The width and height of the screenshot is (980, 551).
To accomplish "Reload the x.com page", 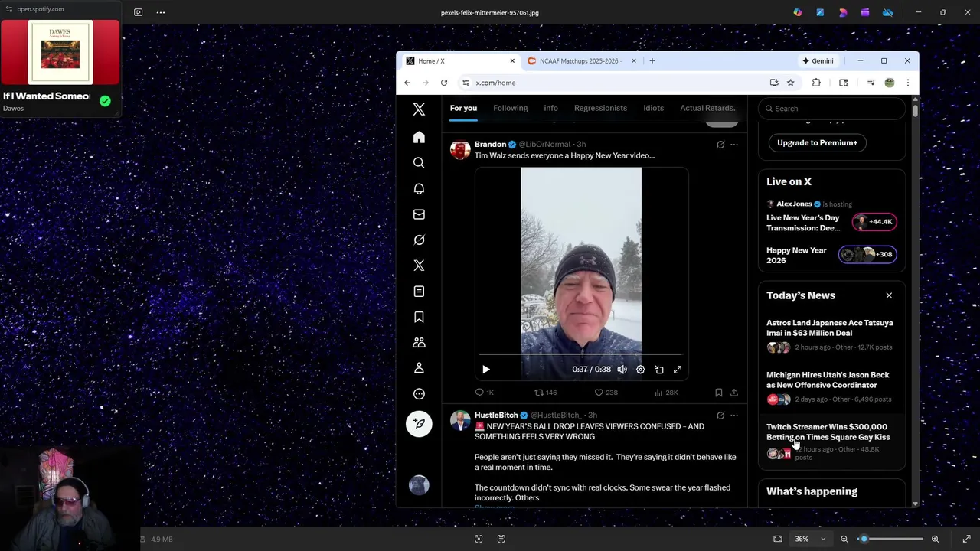I will 444,83.
